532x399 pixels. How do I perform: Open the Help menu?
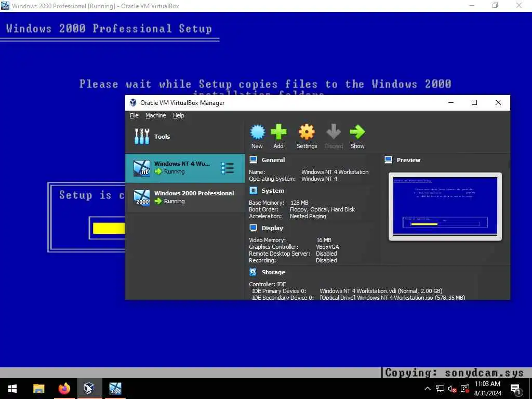pos(179,115)
